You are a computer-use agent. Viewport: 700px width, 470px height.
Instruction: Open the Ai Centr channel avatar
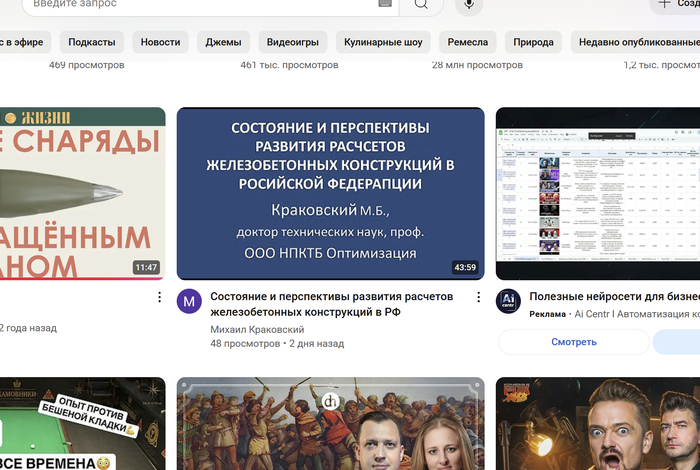[x=508, y=301]
